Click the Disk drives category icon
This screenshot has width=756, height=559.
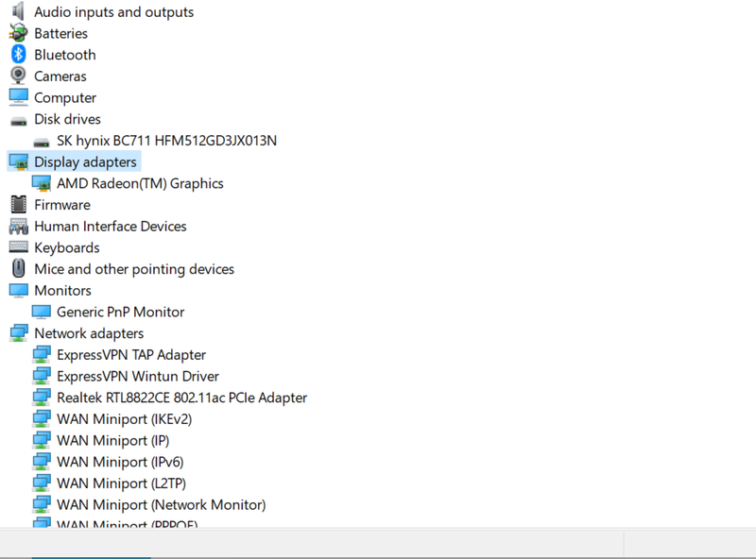(18, 121)
